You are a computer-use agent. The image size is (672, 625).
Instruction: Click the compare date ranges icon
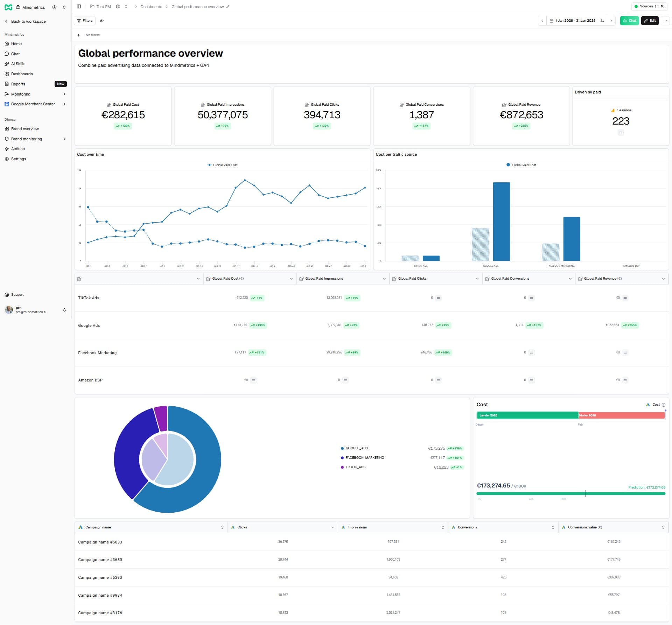pyautogui.click(x=602, y=21)
